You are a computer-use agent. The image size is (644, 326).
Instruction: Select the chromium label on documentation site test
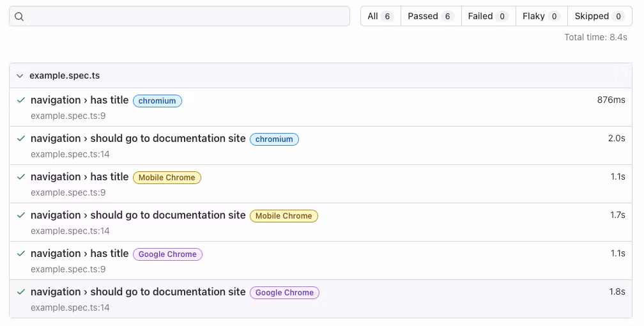tap(274, 139)
